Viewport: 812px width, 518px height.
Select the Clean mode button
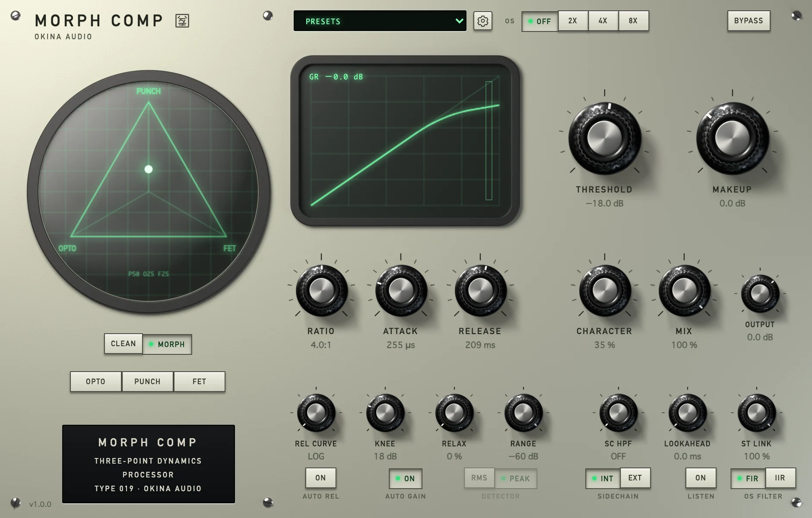(123, 344)
